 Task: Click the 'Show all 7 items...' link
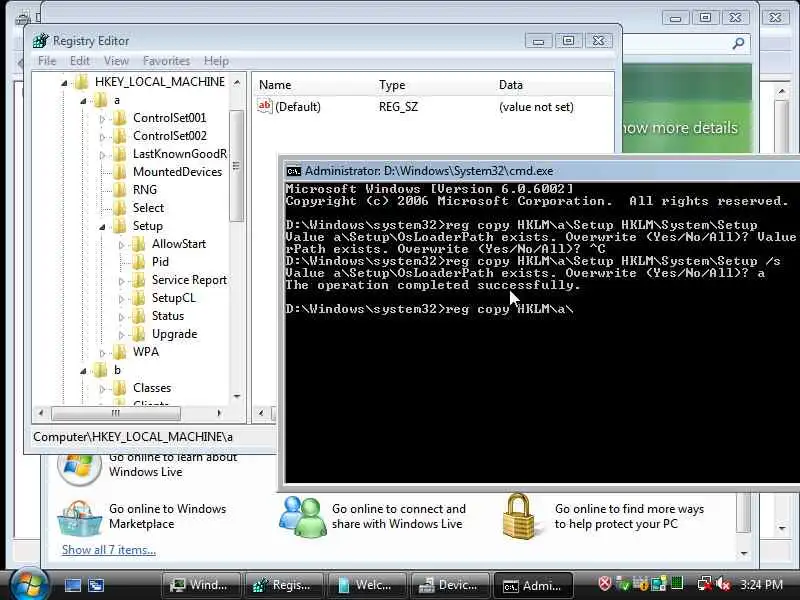pyautogui.click(x=109, y=550)
